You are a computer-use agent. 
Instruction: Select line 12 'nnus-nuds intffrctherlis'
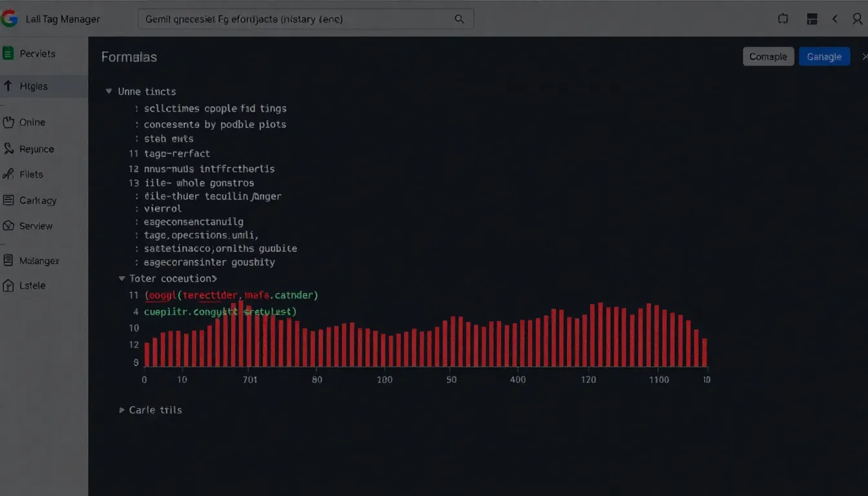pyautogui.click(x=209, y=169)
